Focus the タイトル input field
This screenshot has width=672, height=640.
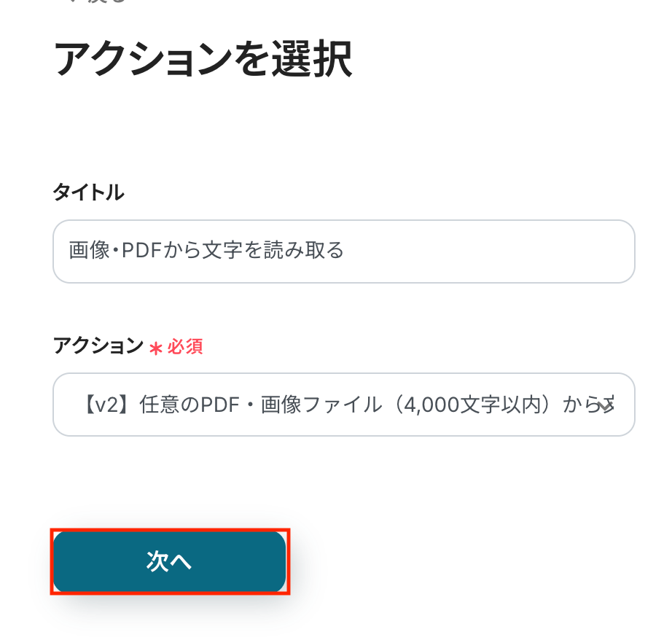tap(343, 251)
